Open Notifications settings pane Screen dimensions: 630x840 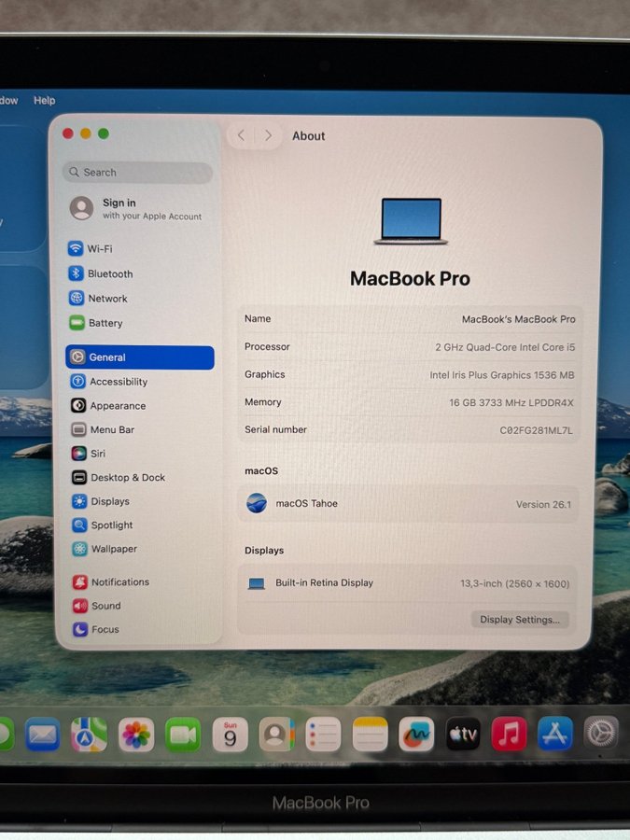point(119,581)
